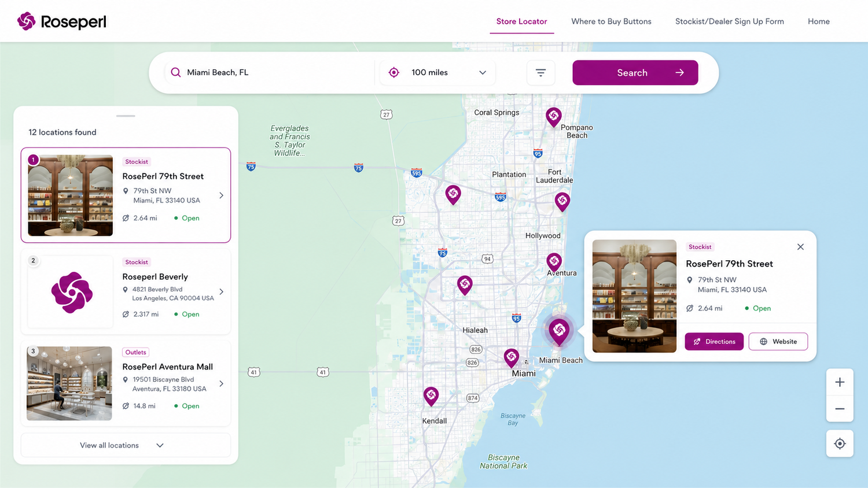868x488 pixels.
Task: Open the store Website button
Action: [x=778, y=342]
